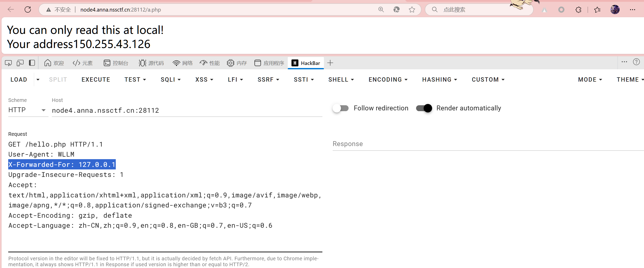Click the plus icon to add DevTools tab
Screen dimensions: 644x268
click(330, 63)
